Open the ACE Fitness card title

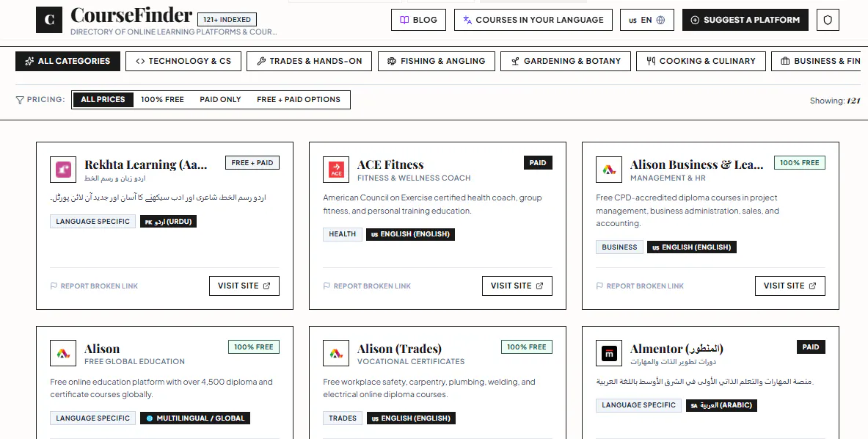[390, 164]
